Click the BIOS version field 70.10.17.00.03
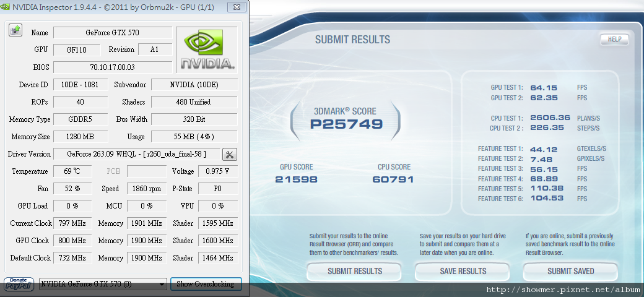 coord(113,67)
